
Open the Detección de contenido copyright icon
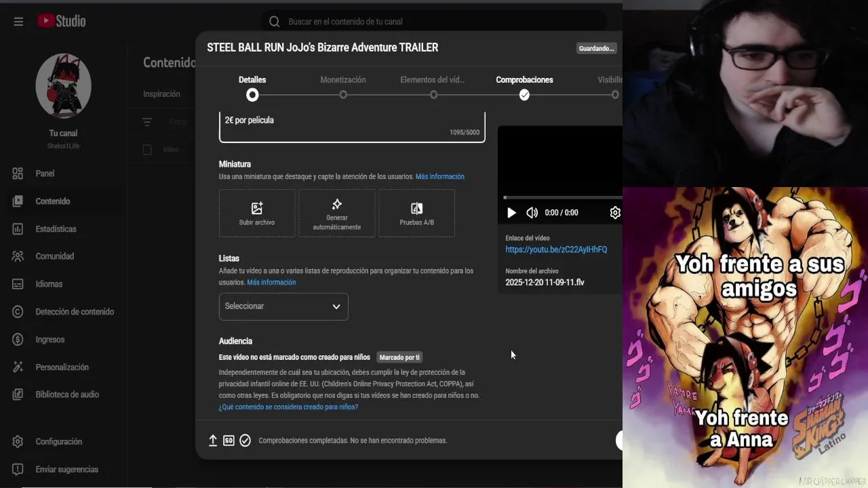click(x=18, y=312)
